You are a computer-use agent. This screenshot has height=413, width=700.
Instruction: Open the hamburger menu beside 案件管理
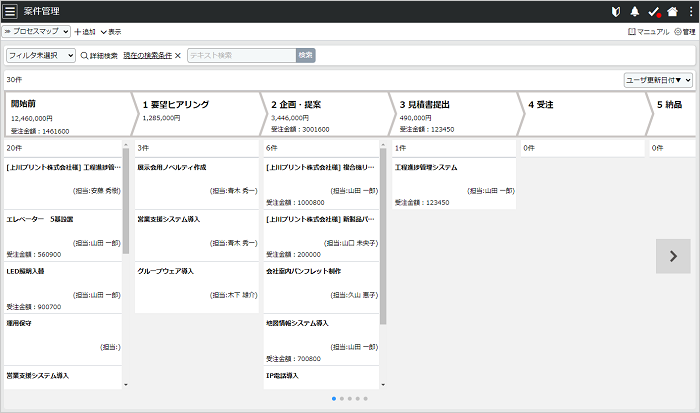tap(11, 11)
